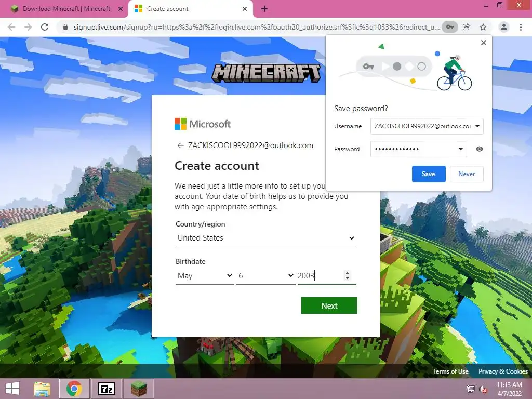Close the Create account tab
Screen dimensions: 532x399
coord(245,9)
